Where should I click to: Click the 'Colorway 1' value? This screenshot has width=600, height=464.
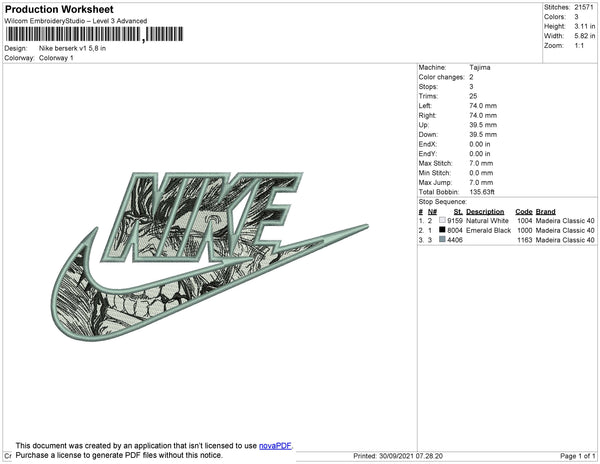56,58
